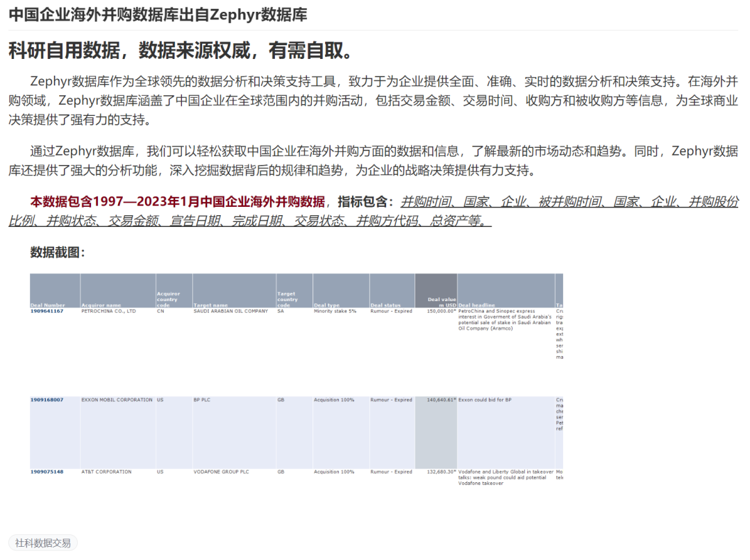Click the paragraph starting 通过Zephyr数据库
The image size is (750, 560).
(x=374, y=160)
